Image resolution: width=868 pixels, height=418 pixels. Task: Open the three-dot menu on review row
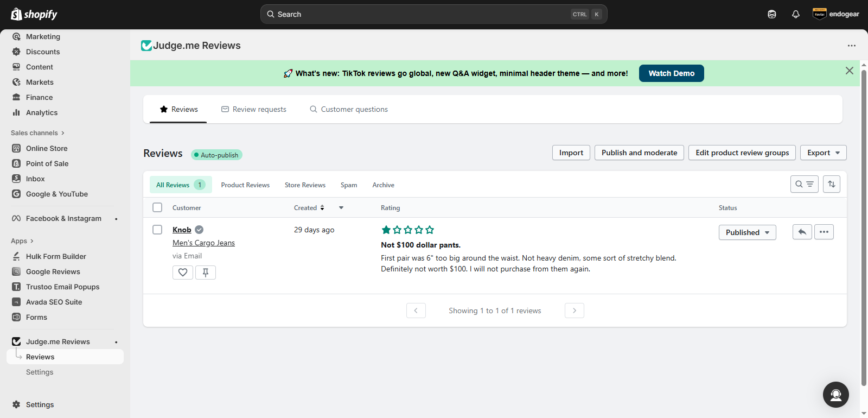[x=824, y=232]
